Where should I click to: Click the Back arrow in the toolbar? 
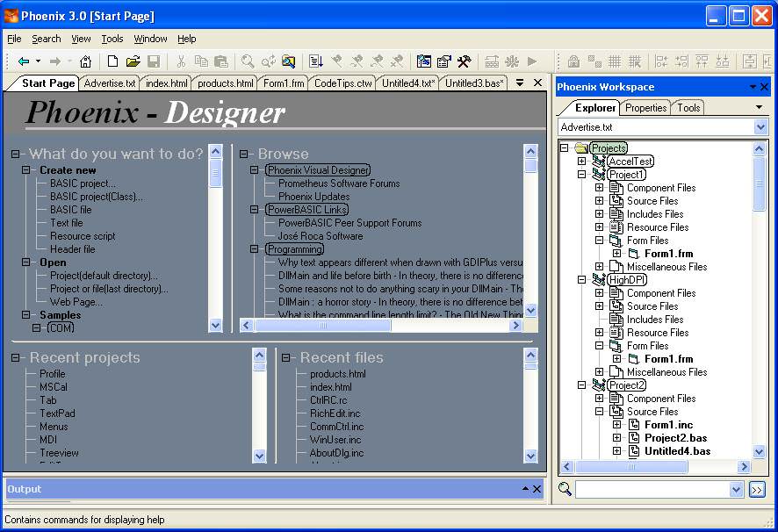24,61
